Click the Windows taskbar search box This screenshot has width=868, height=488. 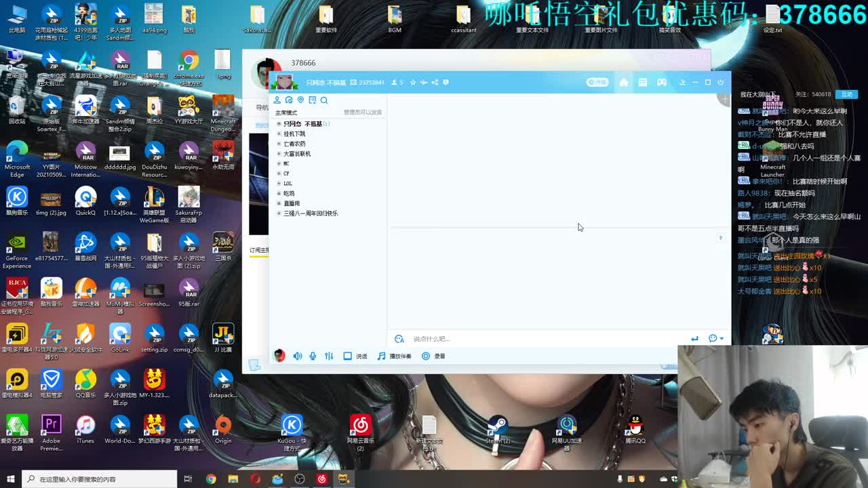[x=100, y=479]
